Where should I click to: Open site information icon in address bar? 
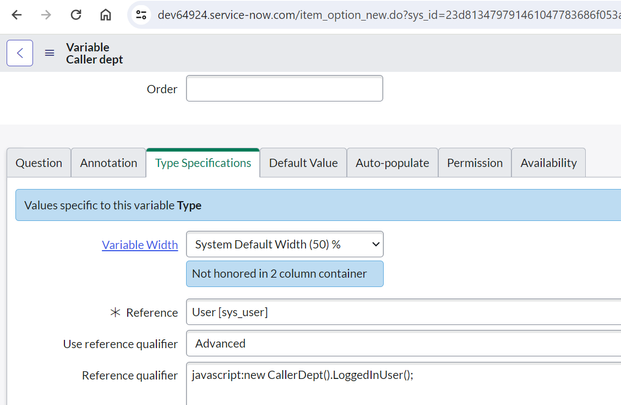[x=141, y=15]
